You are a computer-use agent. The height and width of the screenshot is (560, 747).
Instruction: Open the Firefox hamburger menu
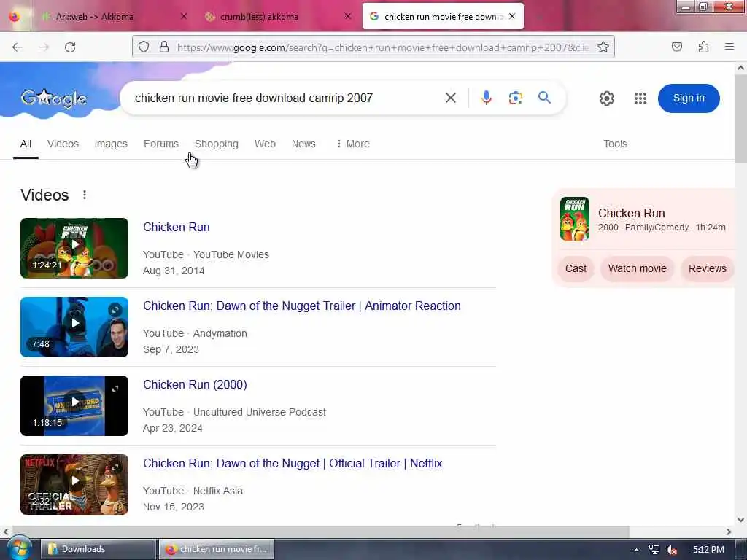[729, 47]
